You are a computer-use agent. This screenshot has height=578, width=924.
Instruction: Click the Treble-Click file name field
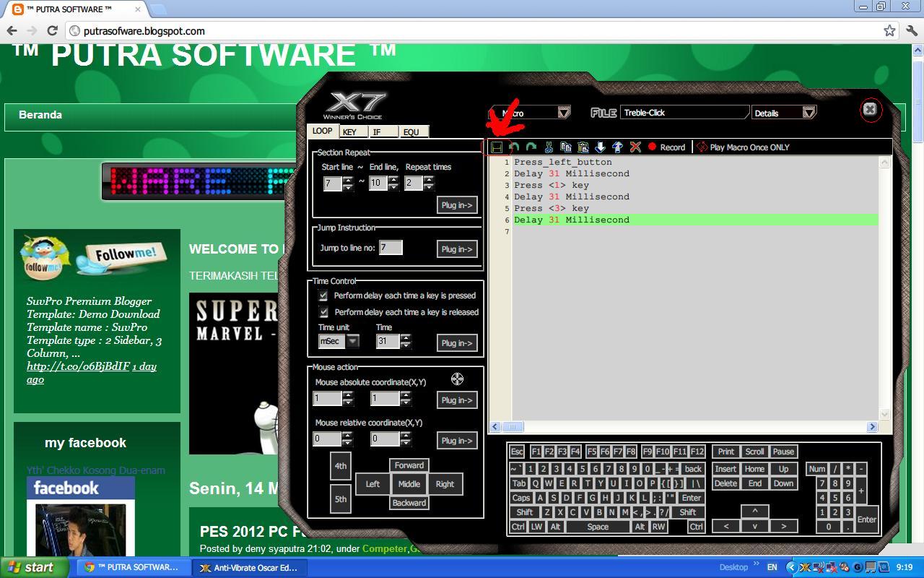684,113
